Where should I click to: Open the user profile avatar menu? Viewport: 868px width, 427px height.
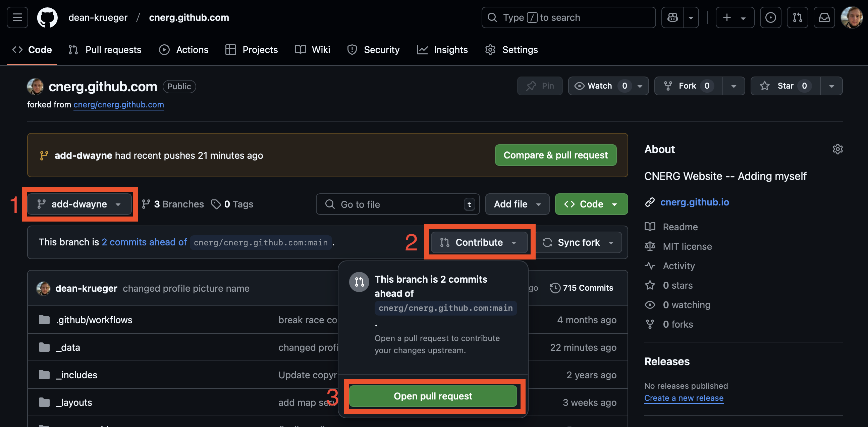point(851,17)
